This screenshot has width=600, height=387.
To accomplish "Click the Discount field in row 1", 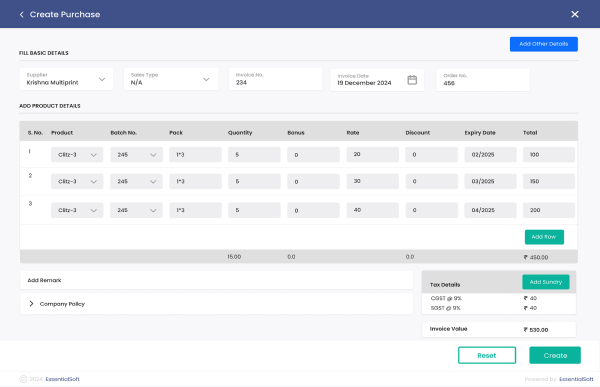I will point(432,155).
